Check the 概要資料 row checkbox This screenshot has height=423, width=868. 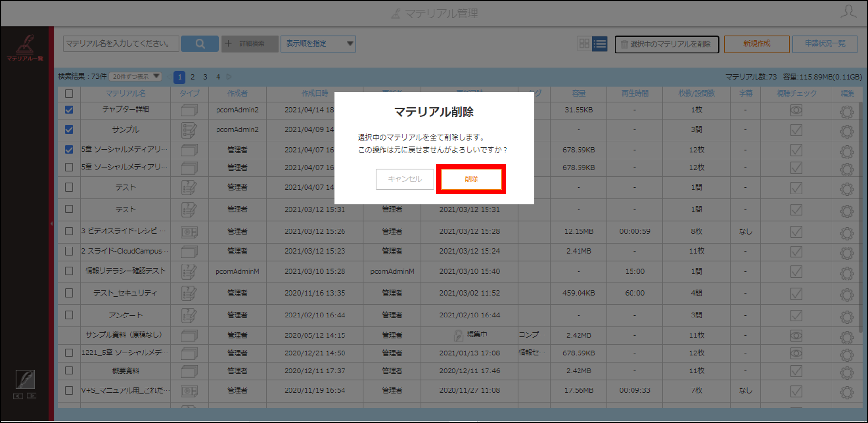(69, 370)
